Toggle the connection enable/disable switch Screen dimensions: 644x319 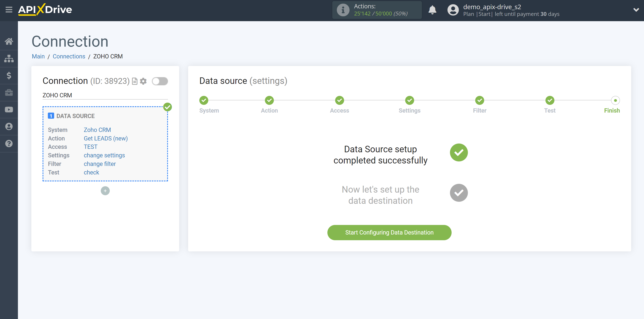coord(160,81)
